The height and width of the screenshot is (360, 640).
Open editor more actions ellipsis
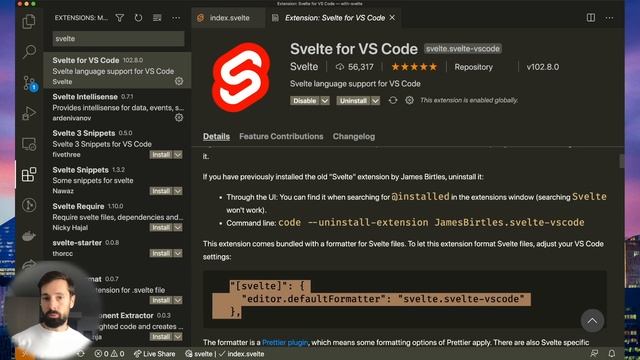pyautogui.click(x=609, y=18)
